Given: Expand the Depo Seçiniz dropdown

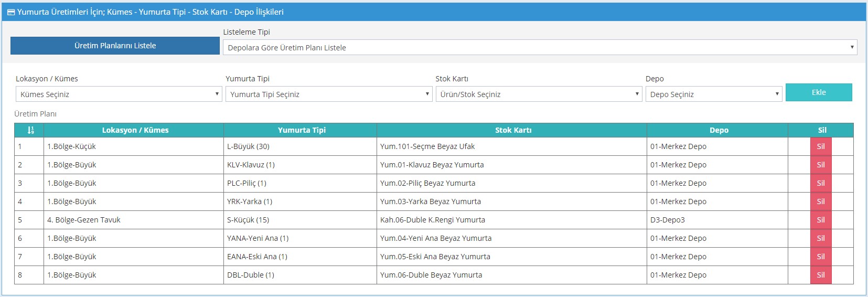Looking at the screenshot, I should pyautogui.click(x=714, y=94).
